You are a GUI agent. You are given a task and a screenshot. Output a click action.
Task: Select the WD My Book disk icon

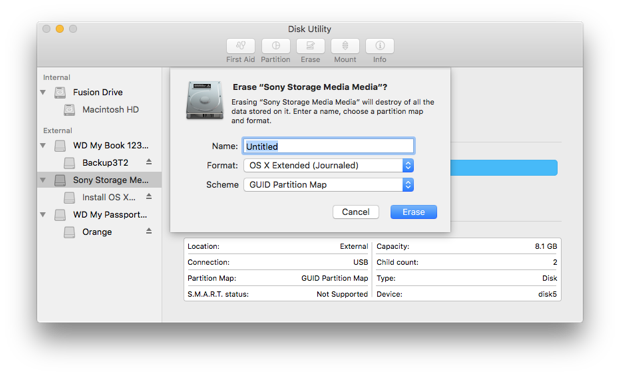[60, 145]
